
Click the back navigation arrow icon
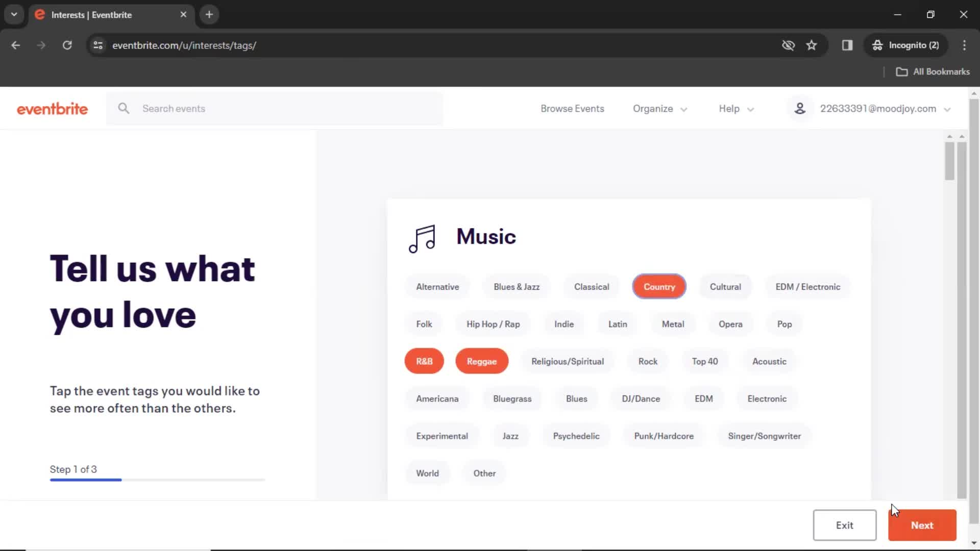[15, 45]
